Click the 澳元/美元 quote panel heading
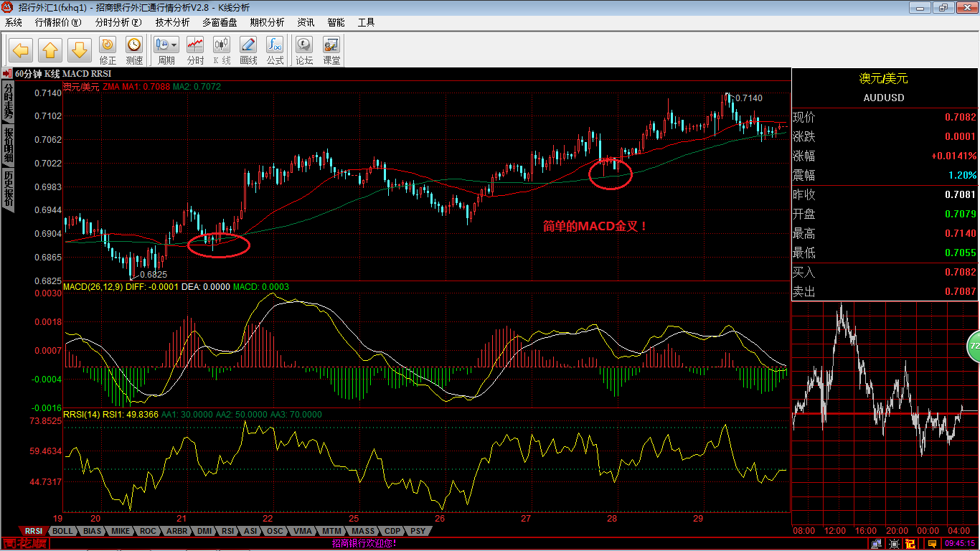Image resolution: width=980 pixels, height=551 pixels. pyautogui.click(x=884, y=78)
